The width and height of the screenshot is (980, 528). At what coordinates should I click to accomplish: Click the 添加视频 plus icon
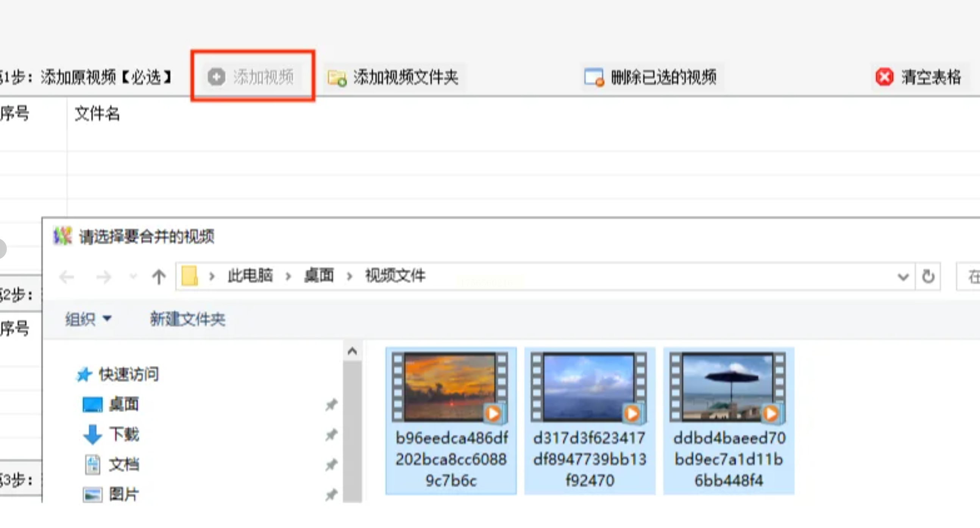pyautogui.click(x=216, y=77)
